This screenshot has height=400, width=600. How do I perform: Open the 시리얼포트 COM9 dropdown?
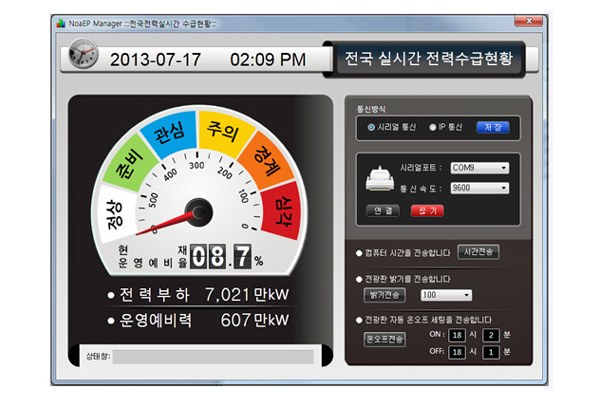[x=478, y=168]
